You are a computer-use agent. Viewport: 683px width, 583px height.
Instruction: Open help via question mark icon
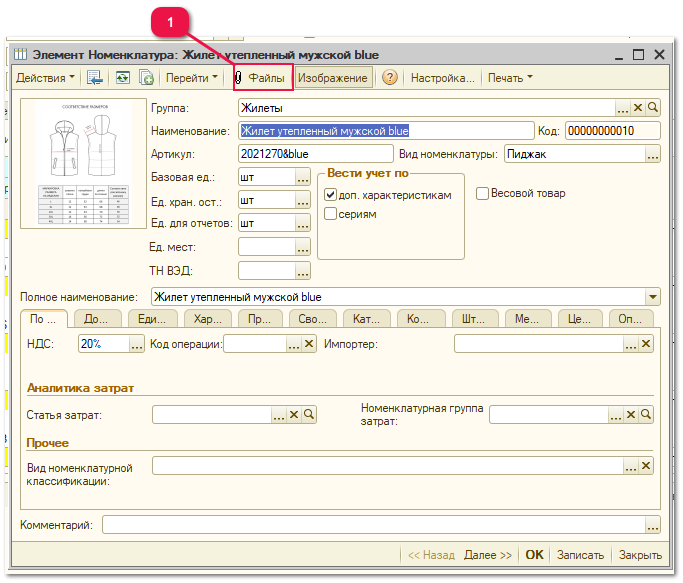click(390, 78)
